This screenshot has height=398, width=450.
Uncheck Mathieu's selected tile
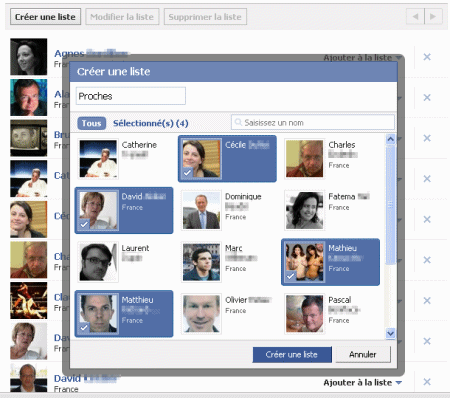(x=330, y=262)
